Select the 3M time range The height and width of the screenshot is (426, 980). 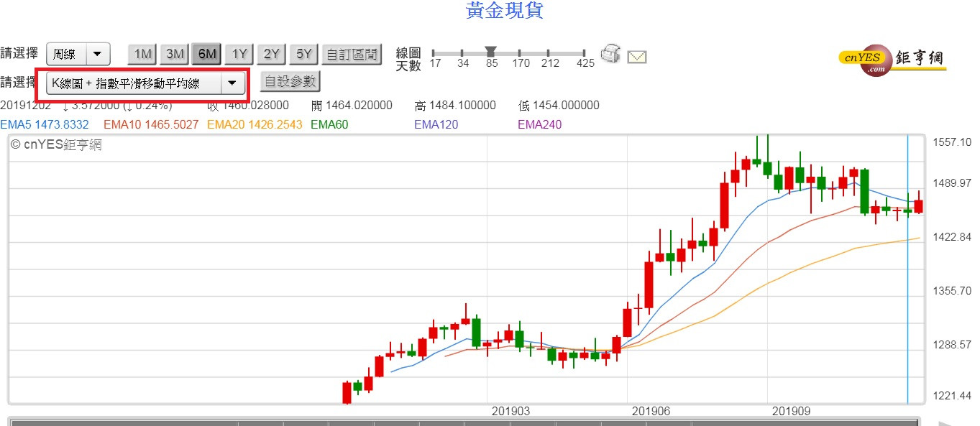coord(175,54)
